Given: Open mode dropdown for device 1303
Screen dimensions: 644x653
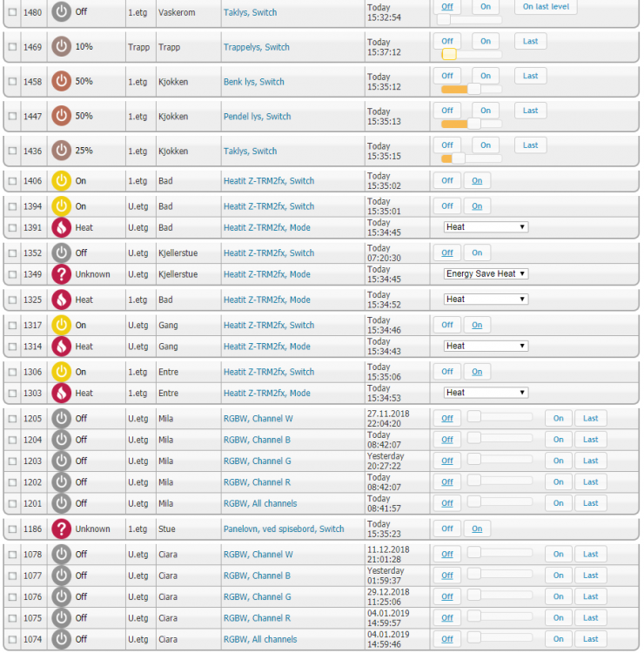Looking at the screenshot, I should click(486, 393).
